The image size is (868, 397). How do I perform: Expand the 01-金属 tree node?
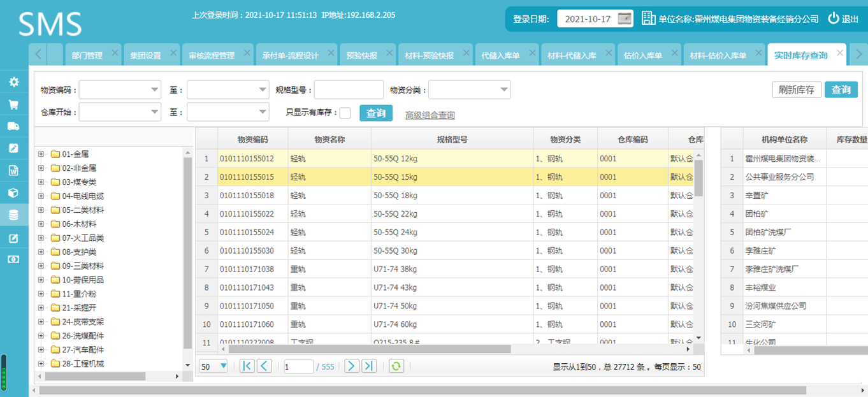(x=41, y=154)
